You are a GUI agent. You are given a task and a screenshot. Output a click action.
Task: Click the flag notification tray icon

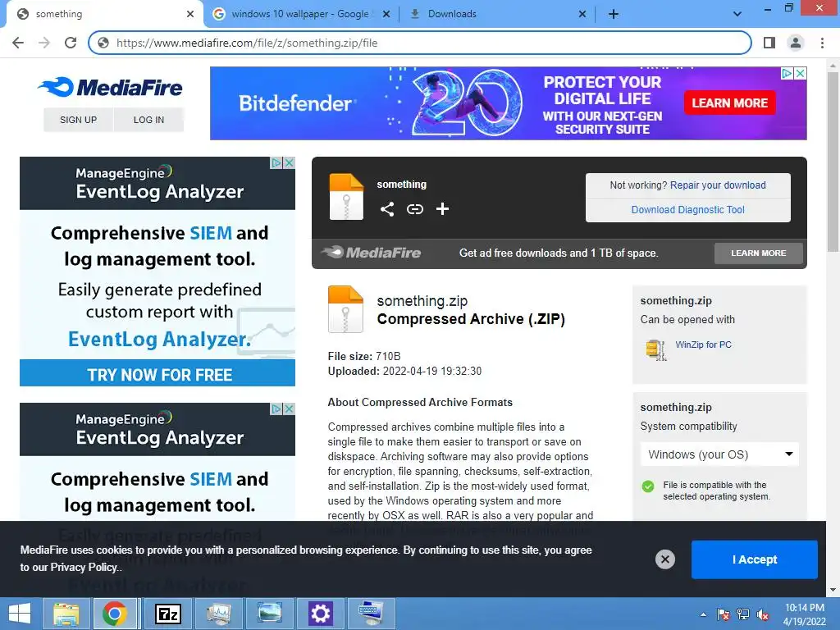724,614
